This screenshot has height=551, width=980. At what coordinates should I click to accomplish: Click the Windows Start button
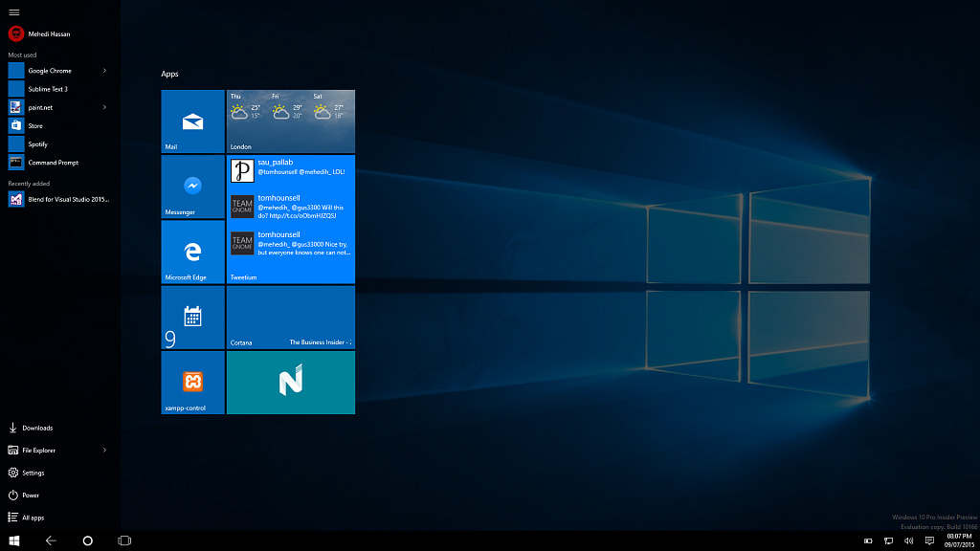tap(13, 541)
